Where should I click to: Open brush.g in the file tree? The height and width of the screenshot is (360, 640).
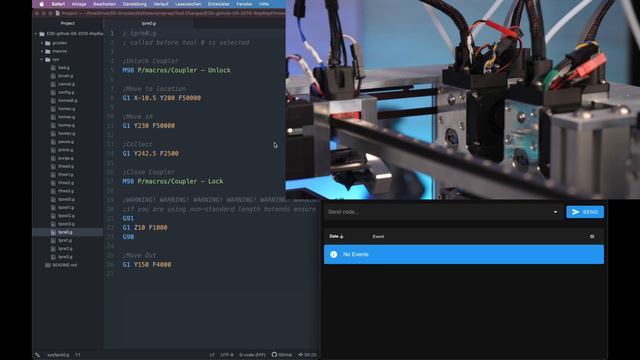(x=65, y=76)
